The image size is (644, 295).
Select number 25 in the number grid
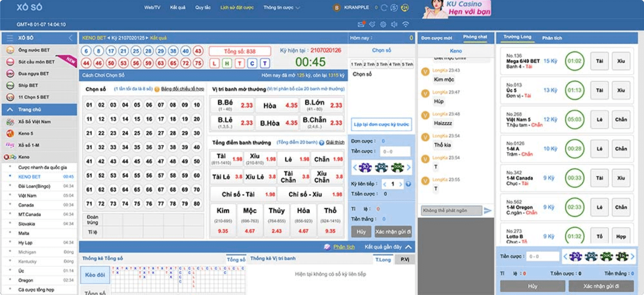(x=137, y=133)
